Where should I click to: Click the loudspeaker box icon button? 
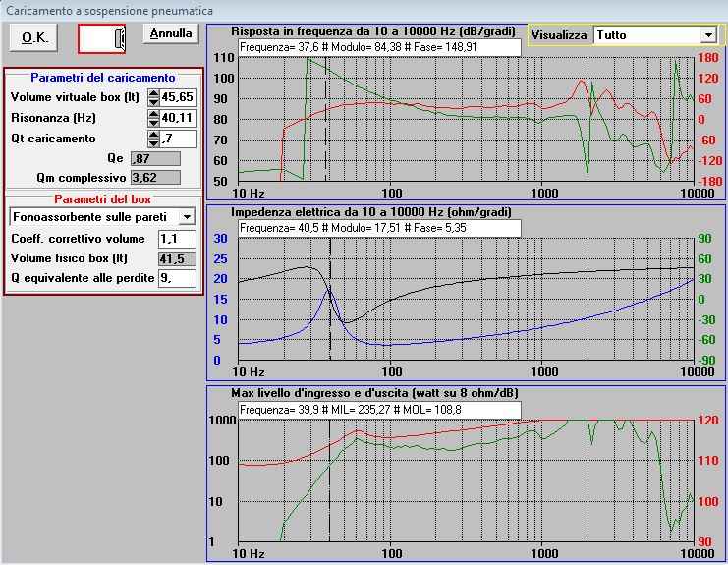(101, 38)
